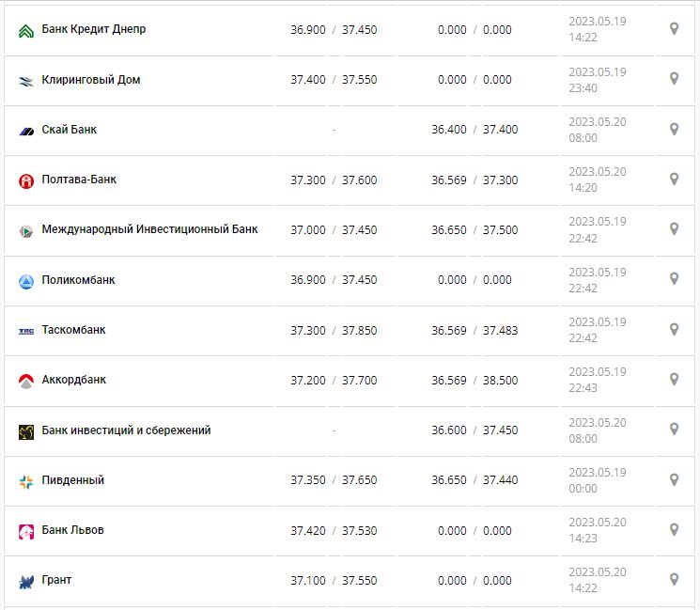
Task: Click the Банк Львов logo icon
Action: point(26,531)
